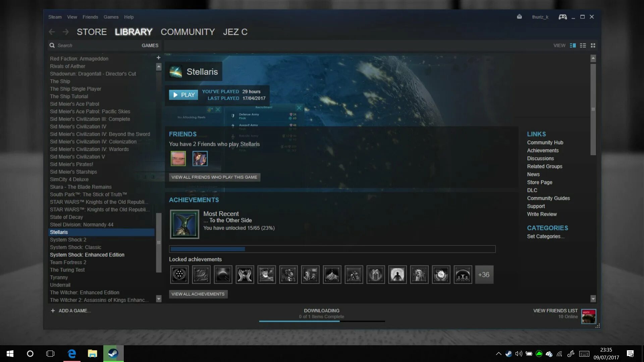Image resolution: width=644 pixels, height=362 pixels.
Task: Launch Microsoft Edge from taskbar
Action: click(x=72, y=354)
